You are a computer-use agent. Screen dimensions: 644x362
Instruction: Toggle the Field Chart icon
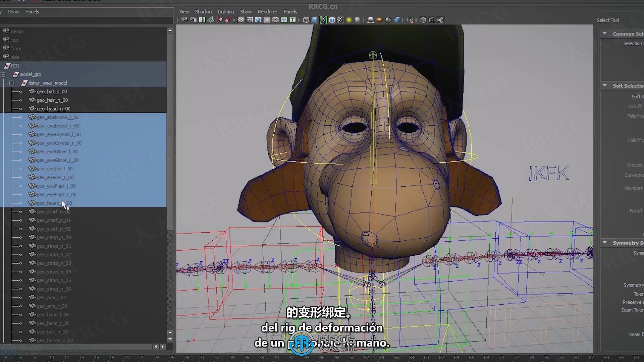[275, 20]
